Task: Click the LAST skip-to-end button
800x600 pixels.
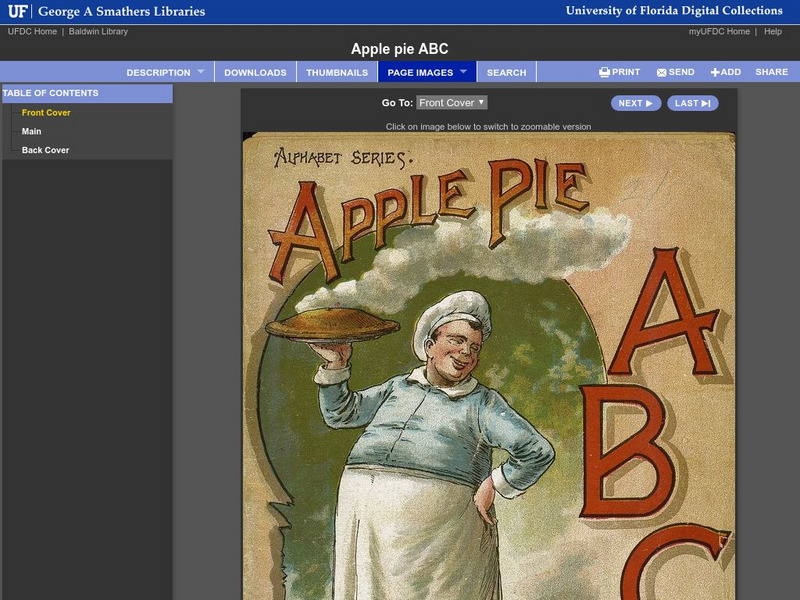Action: (x=692, y=103)
